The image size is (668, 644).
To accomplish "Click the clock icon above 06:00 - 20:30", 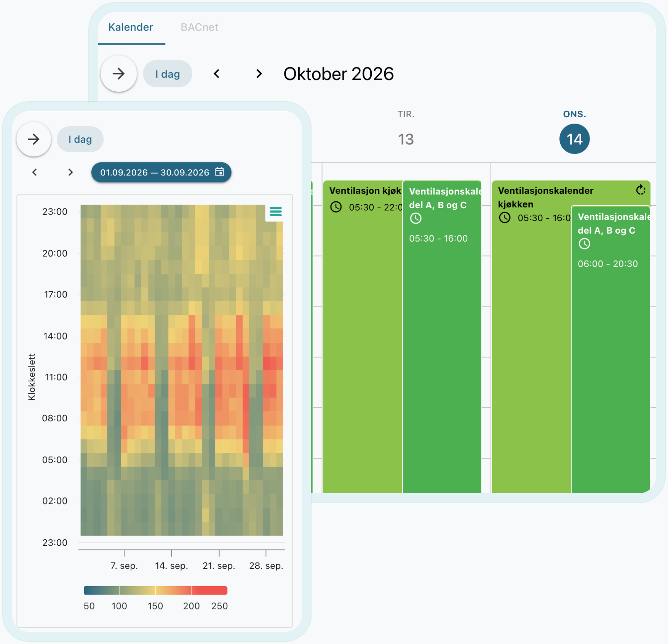I will click(584, 244).
